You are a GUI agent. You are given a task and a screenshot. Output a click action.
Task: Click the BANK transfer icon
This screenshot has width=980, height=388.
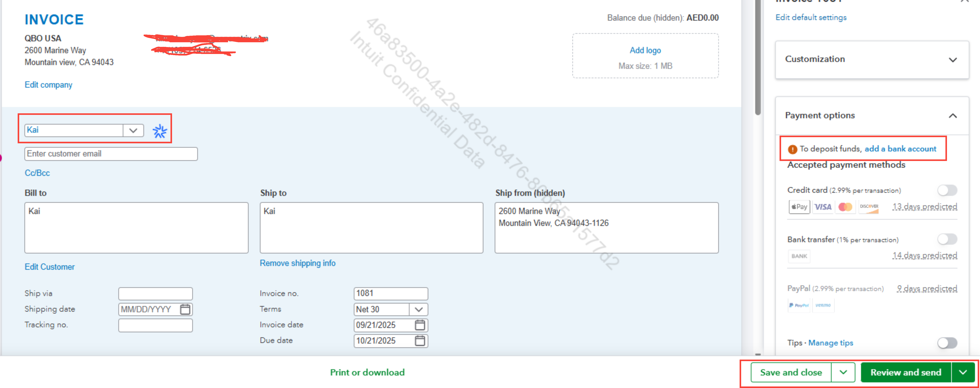[x=799, y=256]
